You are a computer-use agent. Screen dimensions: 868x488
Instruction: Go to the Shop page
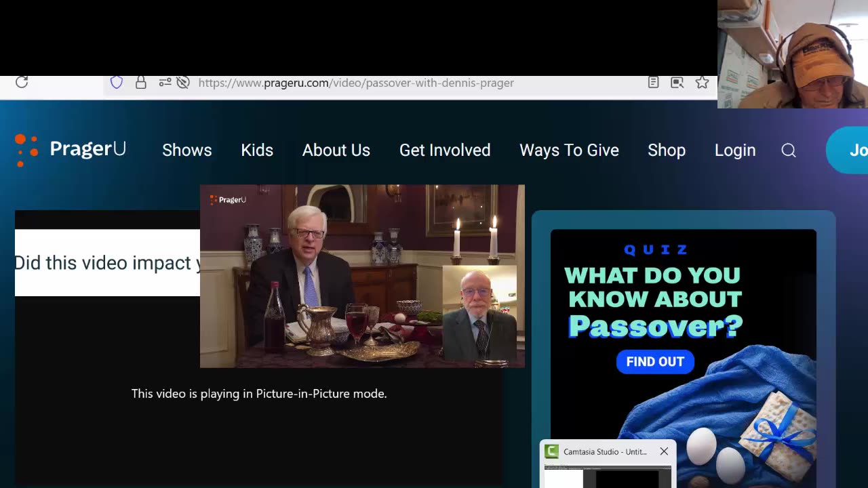[667, 150]
